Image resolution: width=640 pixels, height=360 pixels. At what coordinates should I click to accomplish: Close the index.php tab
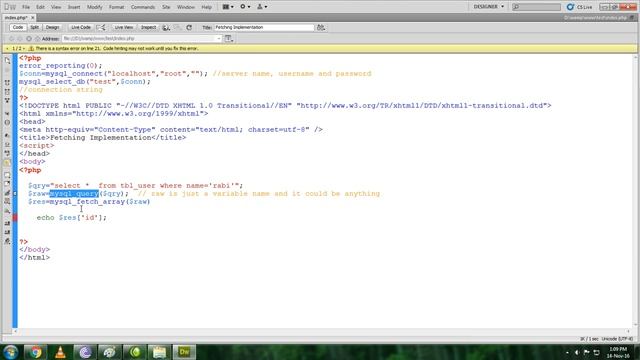(33, 18)
